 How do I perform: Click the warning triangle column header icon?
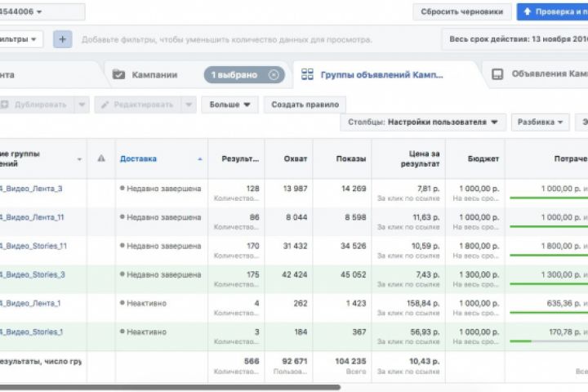pyautogui.click(x=101, y=158)
